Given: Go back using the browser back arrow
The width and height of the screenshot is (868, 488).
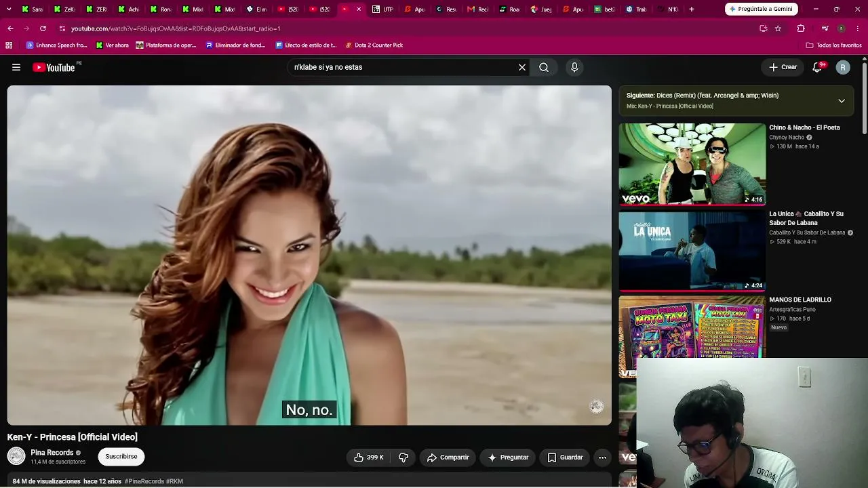Looking at the screenshot, I should pyautogui.click(x=10, y=28).
